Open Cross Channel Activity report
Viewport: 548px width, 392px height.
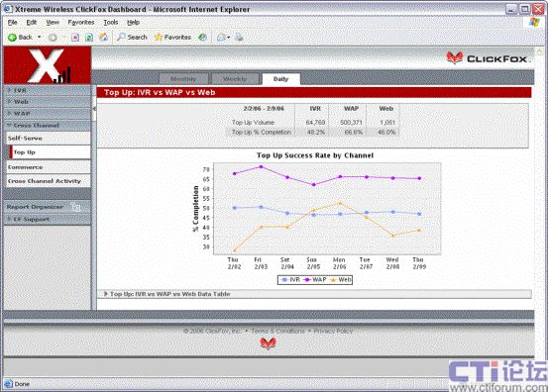[x=48, y=181]
